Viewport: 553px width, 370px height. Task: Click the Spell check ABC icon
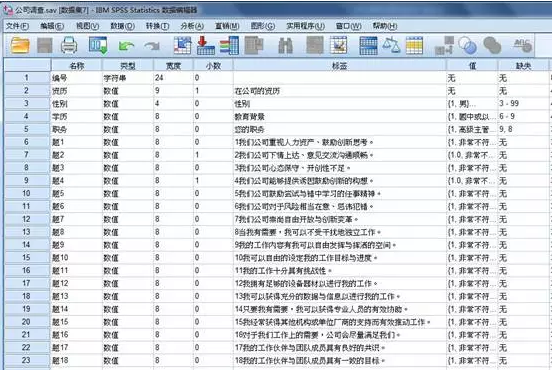(523, 46)
